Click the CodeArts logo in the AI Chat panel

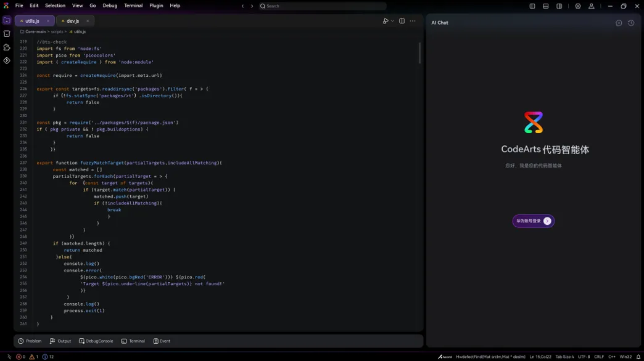pos(534,122)
